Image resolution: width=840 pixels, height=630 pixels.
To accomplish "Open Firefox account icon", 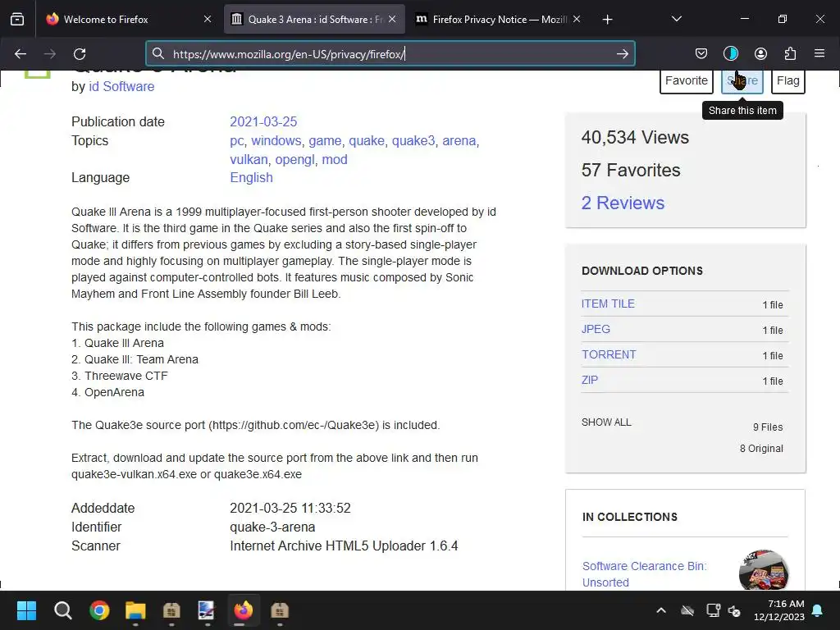I will pos(760,53).
